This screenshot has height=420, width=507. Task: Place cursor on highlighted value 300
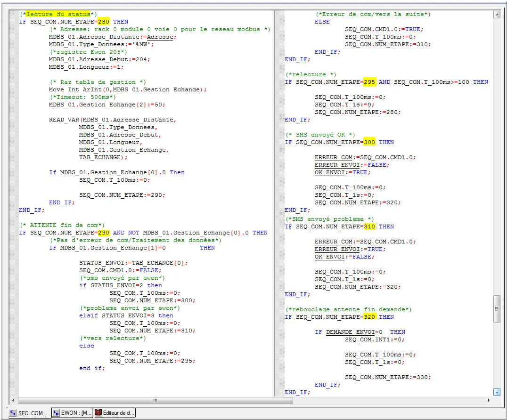[369, 142]
